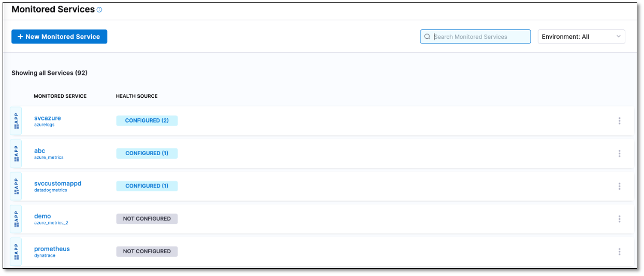Click the Monitored Service column header
The width and height of the screenshot is (644, 276).
(60, 96)
